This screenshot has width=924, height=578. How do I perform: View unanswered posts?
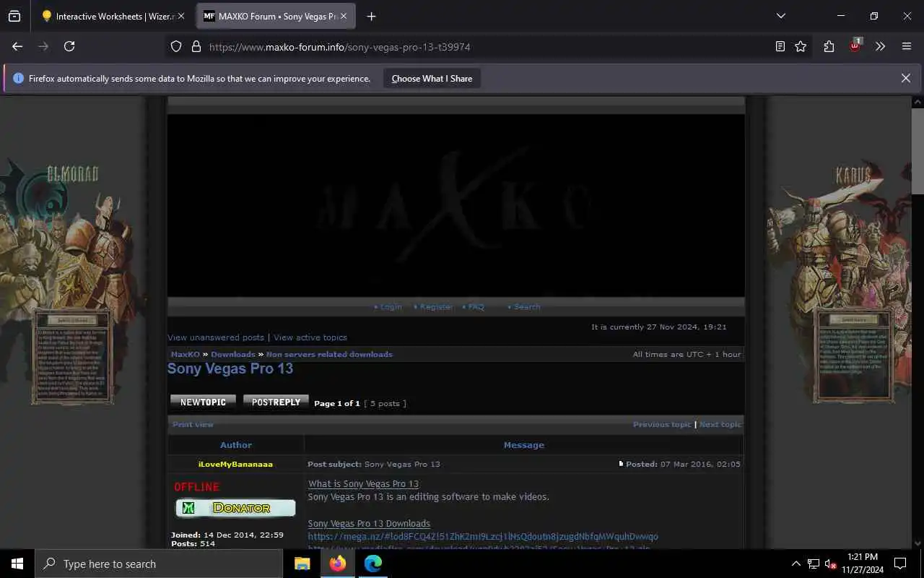point(216,337)
